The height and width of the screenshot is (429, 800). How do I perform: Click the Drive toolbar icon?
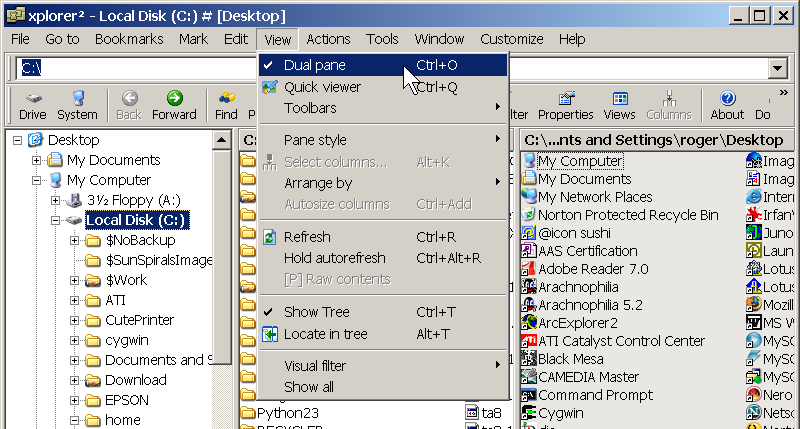pos(32,105)
